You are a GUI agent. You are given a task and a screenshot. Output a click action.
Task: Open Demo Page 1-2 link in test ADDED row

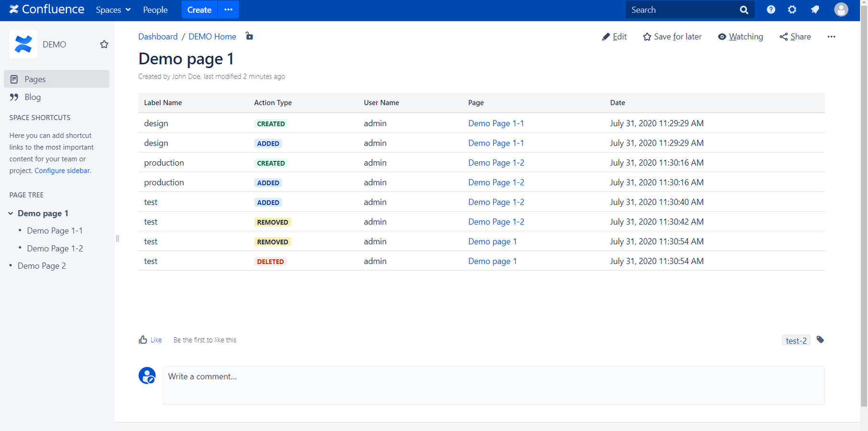(496, 202)
